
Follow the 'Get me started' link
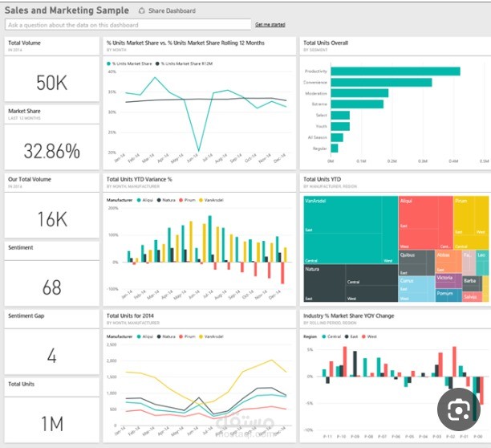click(270, 24)
